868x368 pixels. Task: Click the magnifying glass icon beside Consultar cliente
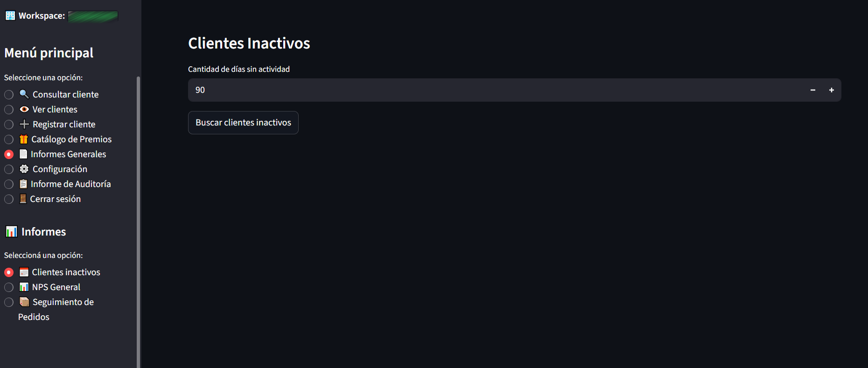point(24,94)
